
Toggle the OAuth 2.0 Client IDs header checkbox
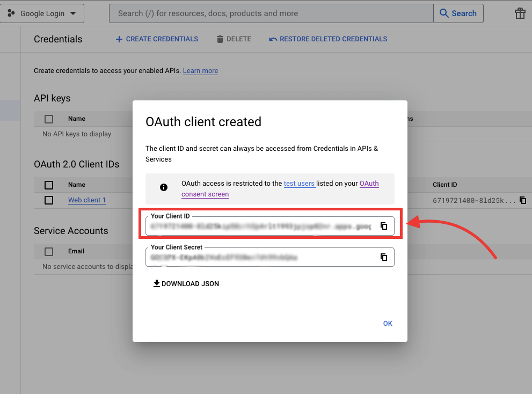pos(49,185)
